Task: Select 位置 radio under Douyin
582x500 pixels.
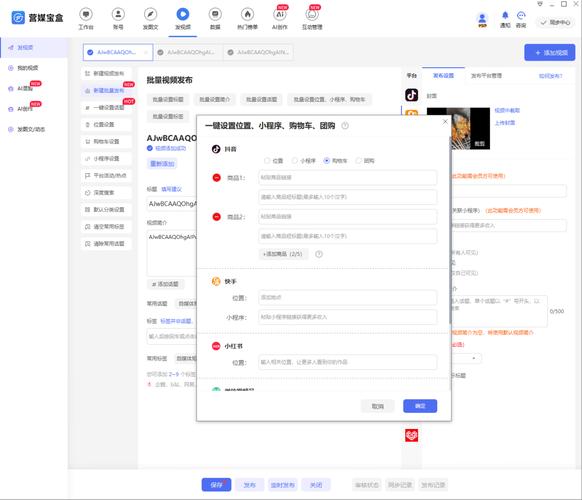Action: [267, 161]
